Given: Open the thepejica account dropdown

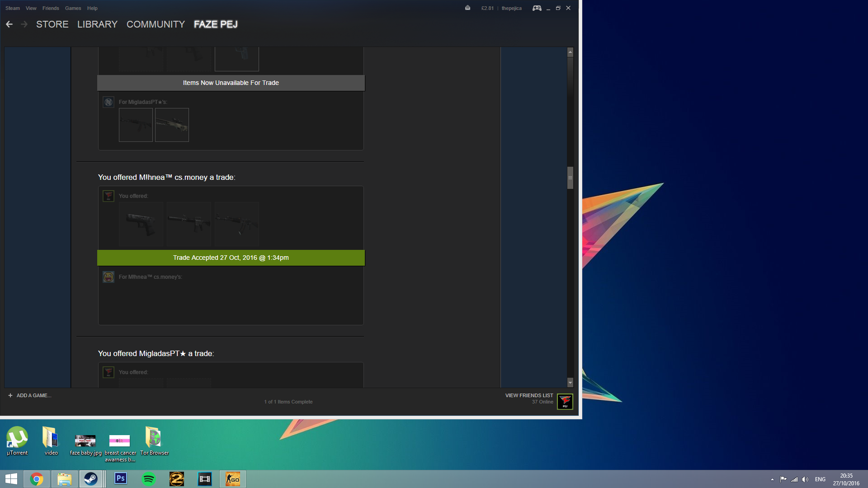Looking at the screenshot, I should 511,8.
